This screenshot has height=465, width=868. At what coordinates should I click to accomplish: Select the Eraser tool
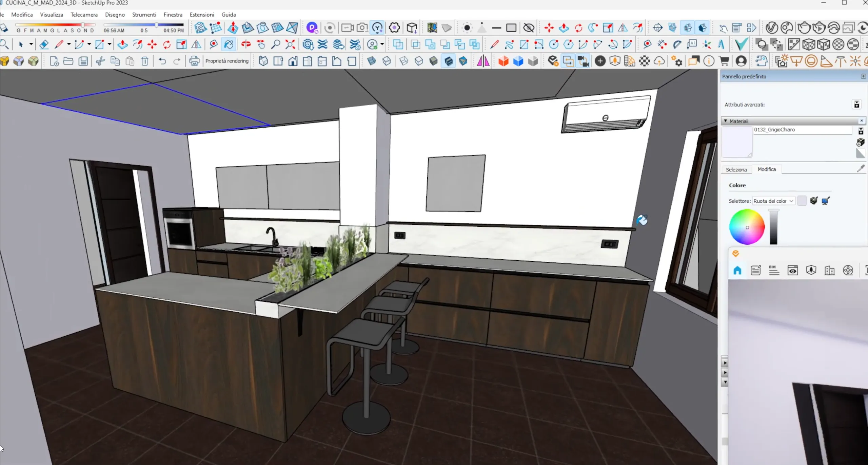pos(44,44)
